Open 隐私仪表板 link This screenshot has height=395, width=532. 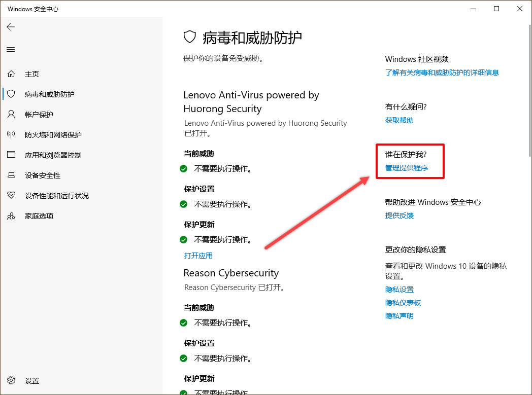point(403,303)
